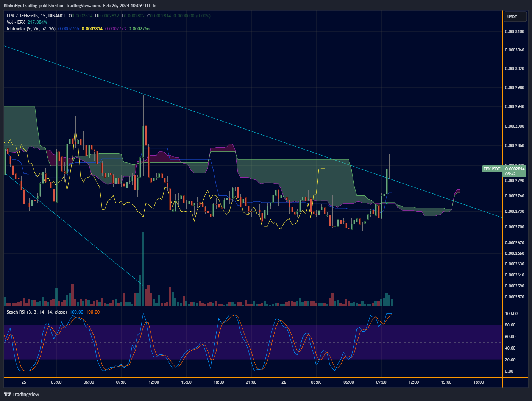Click the Ichimoku yellow value 0.0002814
532x401 pixels.
click(92, 29)
